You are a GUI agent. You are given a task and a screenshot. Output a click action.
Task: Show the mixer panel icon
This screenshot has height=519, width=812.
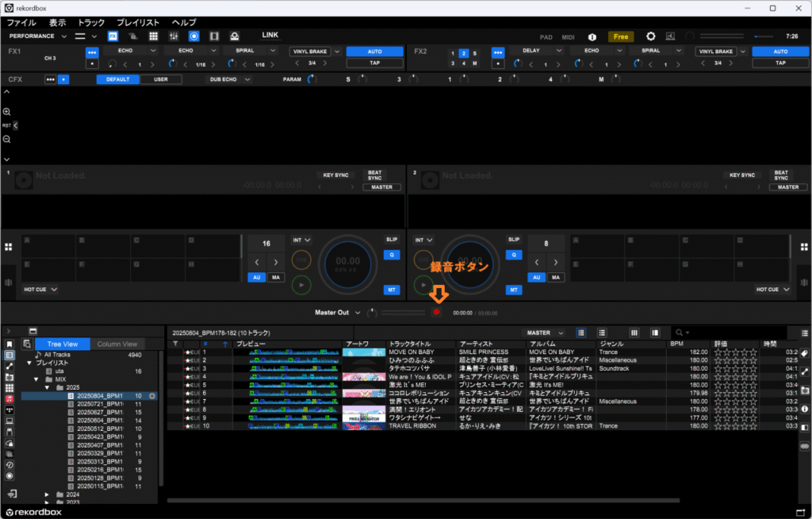(x=174, y=37)
